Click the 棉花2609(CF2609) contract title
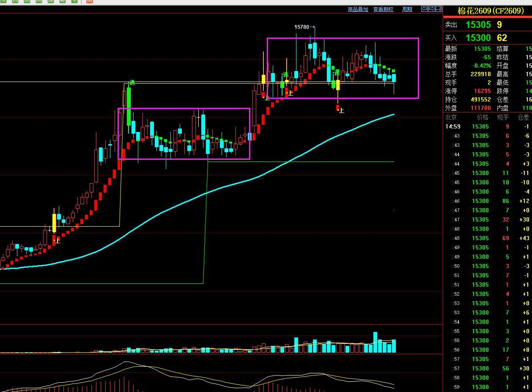The image size is (532, 392). coord(491,11)
